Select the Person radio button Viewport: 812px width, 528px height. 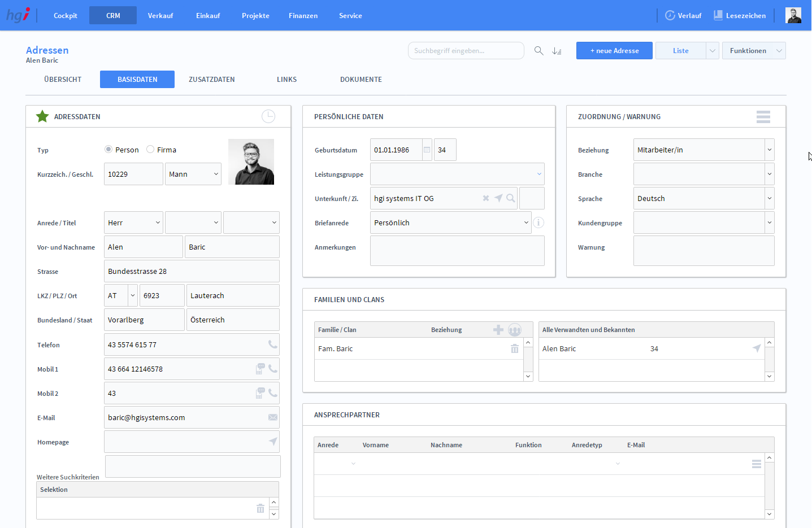tap(108, 150)
